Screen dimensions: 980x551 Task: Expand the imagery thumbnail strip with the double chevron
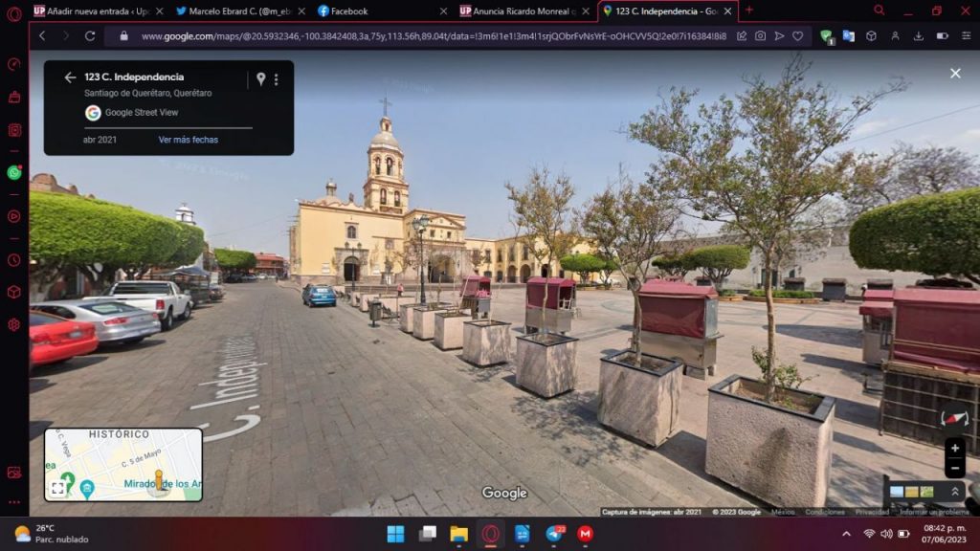(954, 492)
